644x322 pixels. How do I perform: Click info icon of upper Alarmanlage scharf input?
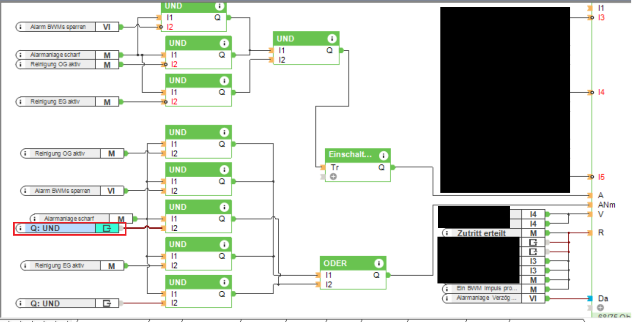click(21, 55)
